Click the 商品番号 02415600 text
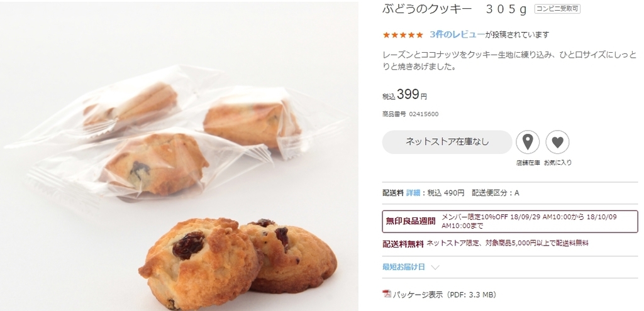This screenshot has height=311, width=644. click(x=410, y=114)
